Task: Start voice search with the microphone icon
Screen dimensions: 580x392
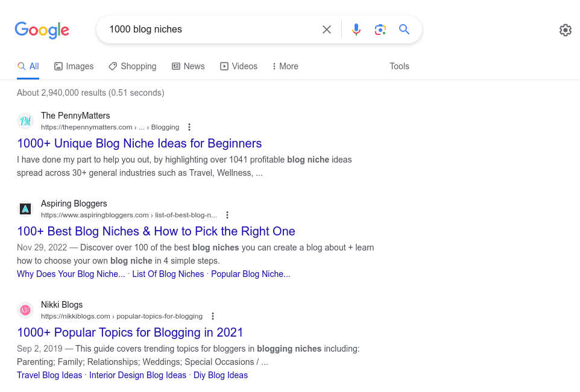Action: [x=356, y=30]
